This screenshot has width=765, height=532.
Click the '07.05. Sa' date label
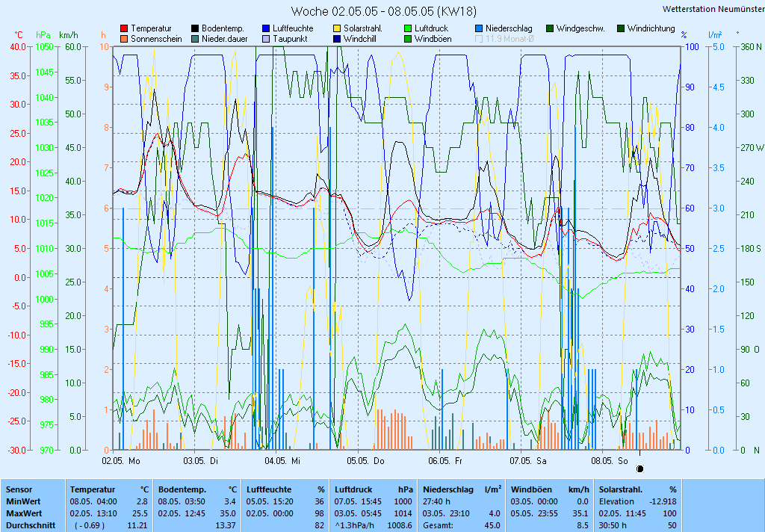[x=528, y=461]
